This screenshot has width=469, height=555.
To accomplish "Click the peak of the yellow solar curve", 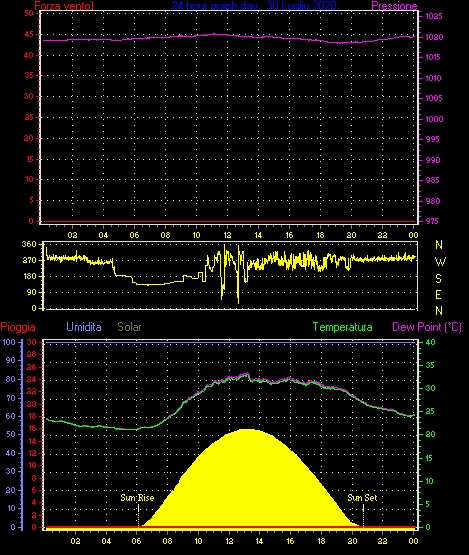I will [249, 430].
